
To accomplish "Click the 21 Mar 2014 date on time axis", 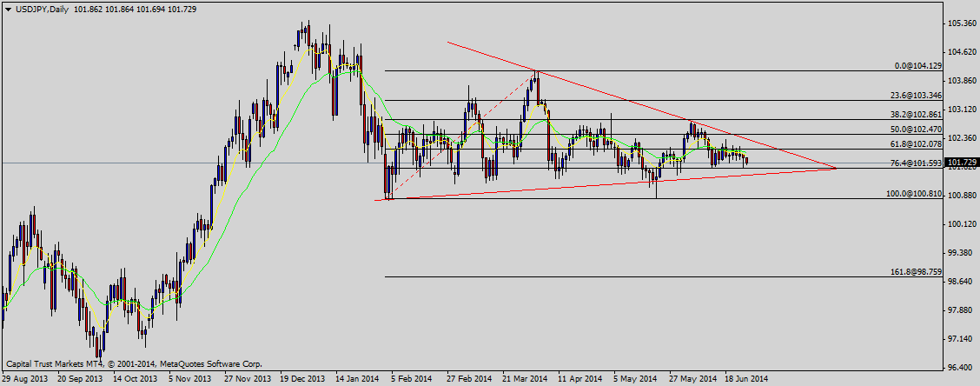I will (523, 379).
